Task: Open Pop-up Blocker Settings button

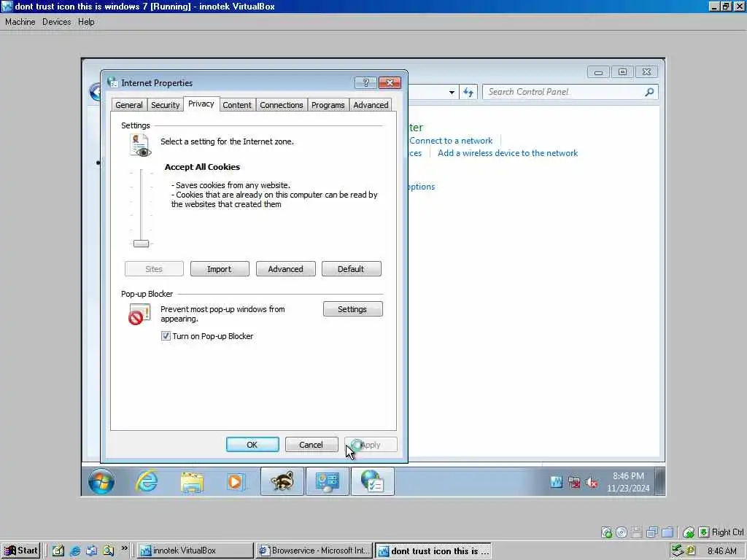Action: coord(352,309)
